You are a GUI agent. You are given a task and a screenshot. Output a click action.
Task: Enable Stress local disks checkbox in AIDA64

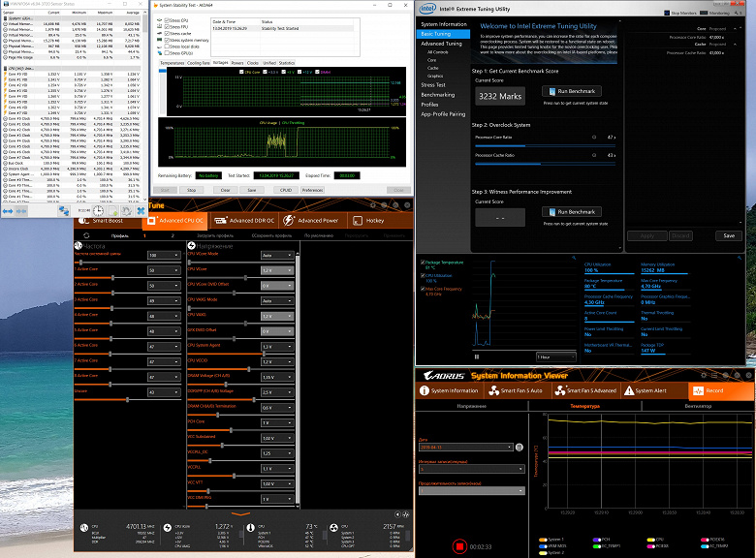167,46
